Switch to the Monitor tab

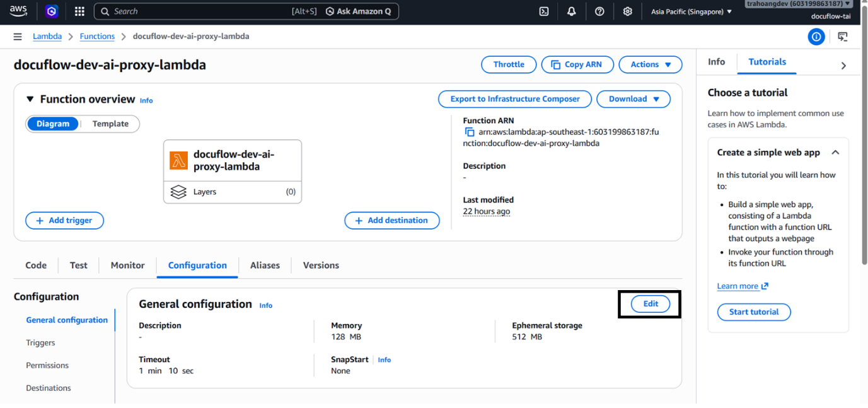point(128,265)
